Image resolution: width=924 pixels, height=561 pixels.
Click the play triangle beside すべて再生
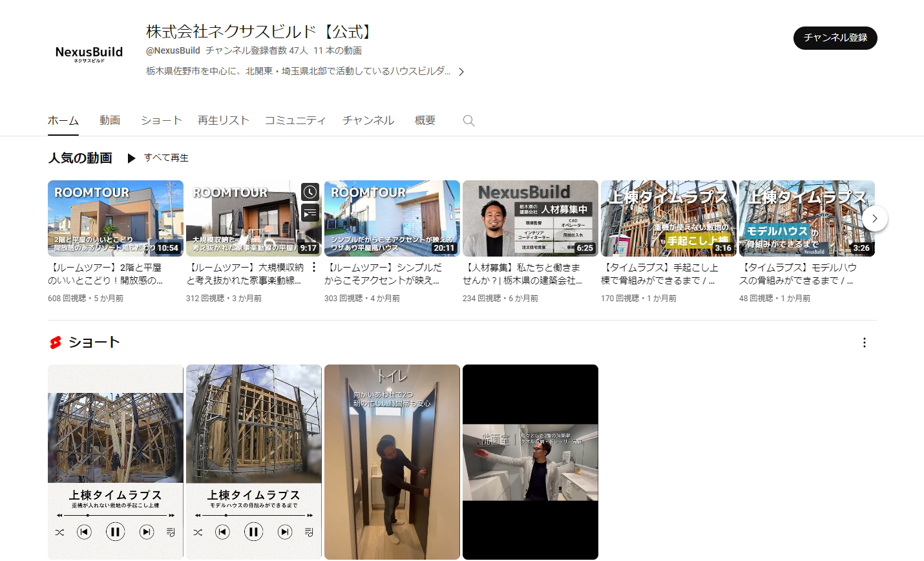[131, 158]
